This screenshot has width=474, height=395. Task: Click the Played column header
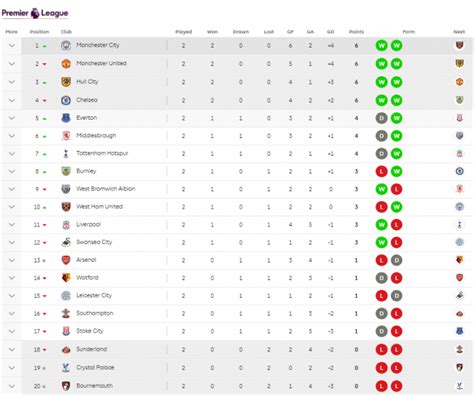(x=183, y=32)
